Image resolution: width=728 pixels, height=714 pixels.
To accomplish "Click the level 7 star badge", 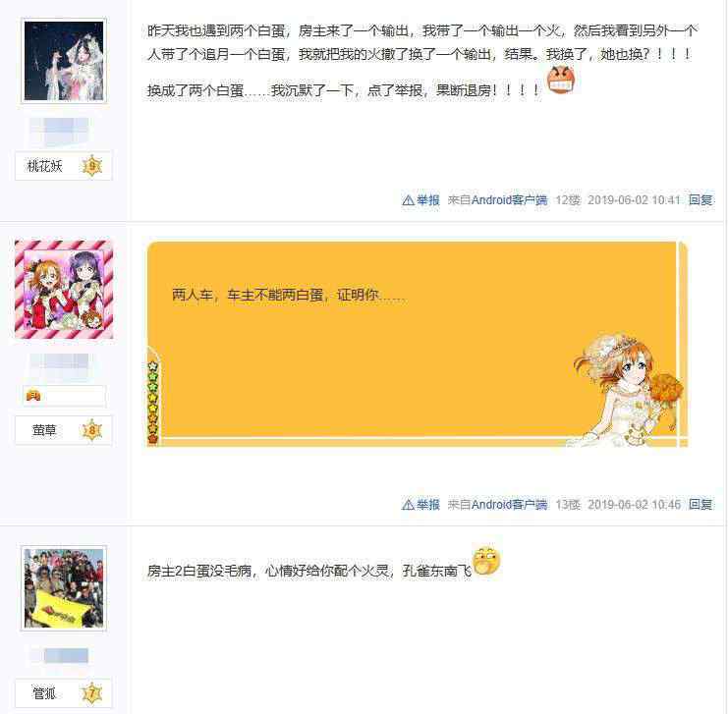I will point(92,693).
